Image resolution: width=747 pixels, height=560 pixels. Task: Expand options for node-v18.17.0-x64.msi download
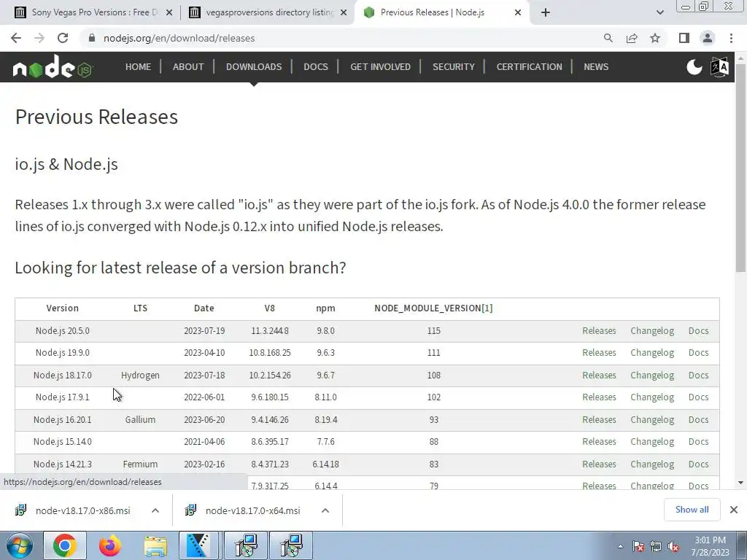click(325, 510)
